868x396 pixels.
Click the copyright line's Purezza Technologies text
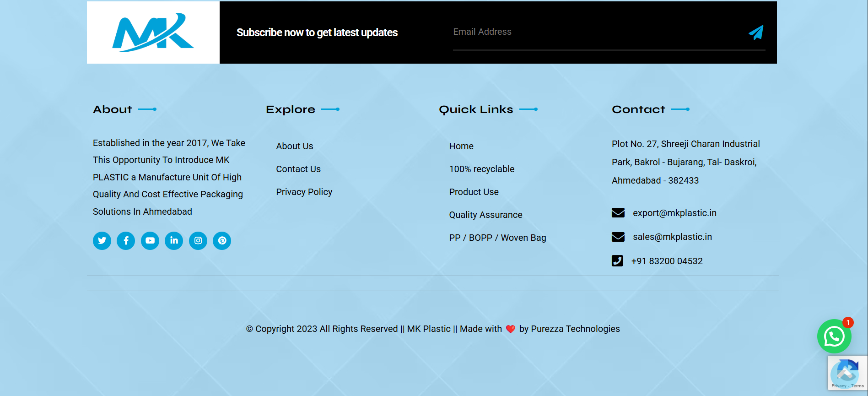click(575, 329)
